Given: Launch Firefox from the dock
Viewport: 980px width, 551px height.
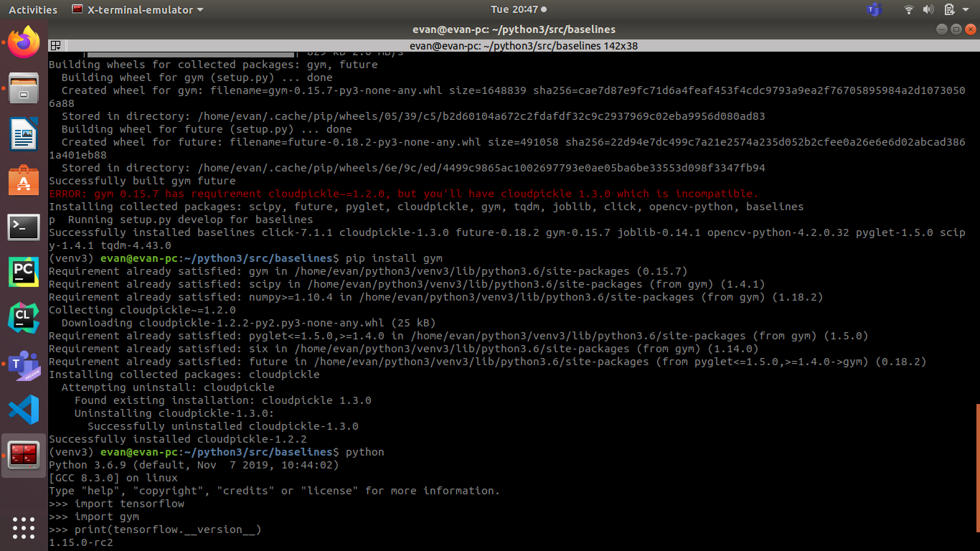Looking at the screenshot, I should (24, 42).
